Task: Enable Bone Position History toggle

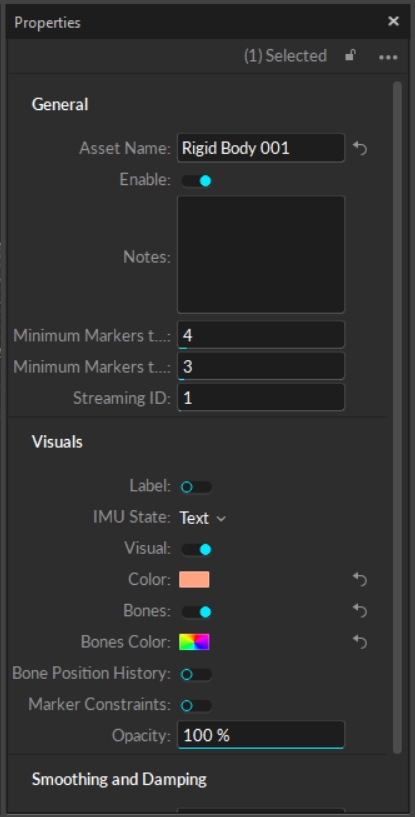Action: tap(197, 674)
